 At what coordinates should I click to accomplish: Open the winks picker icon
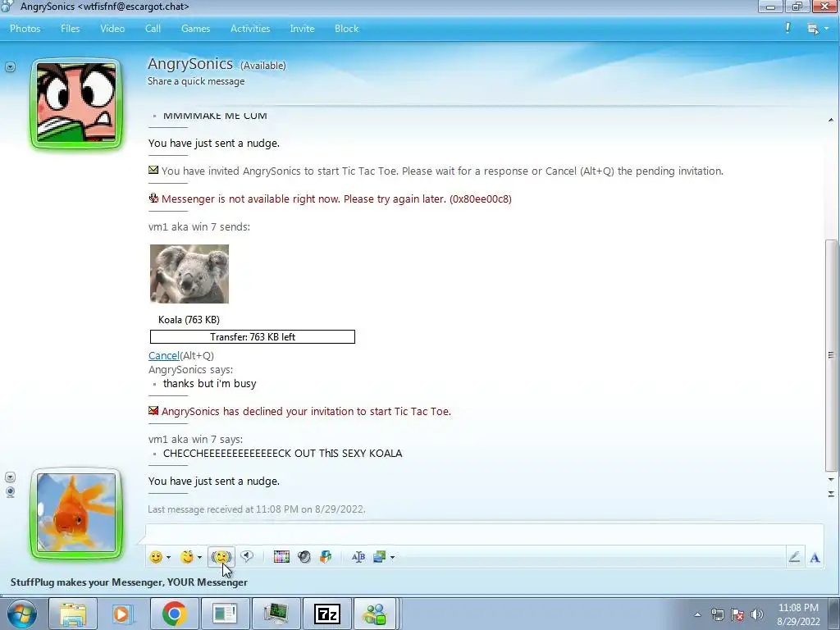(x=187, y=557)
